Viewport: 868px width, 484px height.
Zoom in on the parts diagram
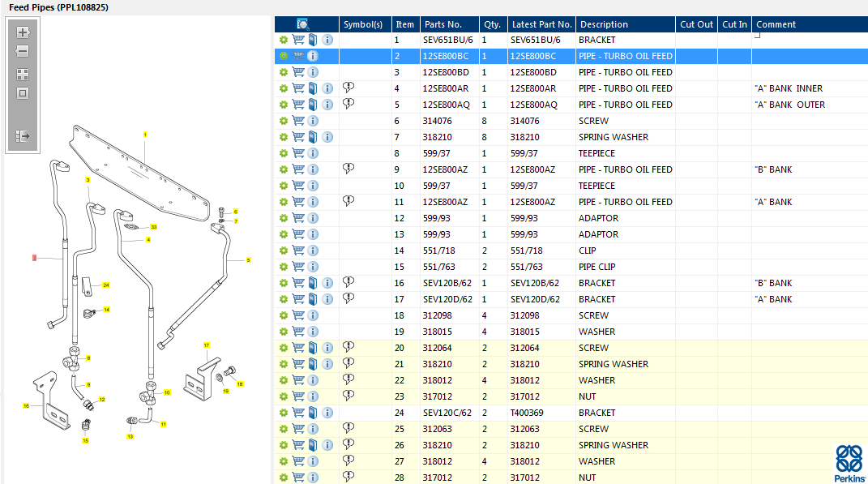[23, 33]
